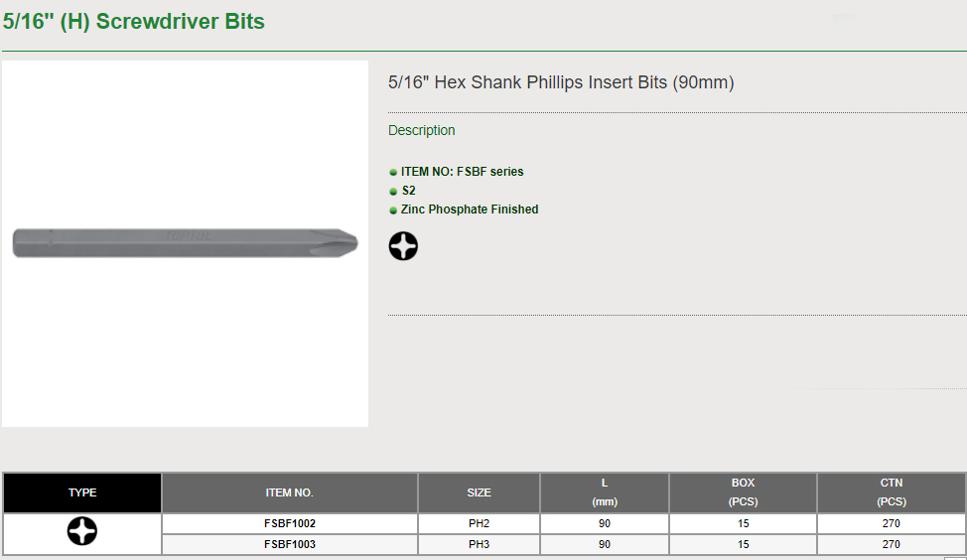The width and height of the screenshot is (967, 560).
Task: Click the 270 carton quantity for FSBF1003
Action: [x=892, y=544]
